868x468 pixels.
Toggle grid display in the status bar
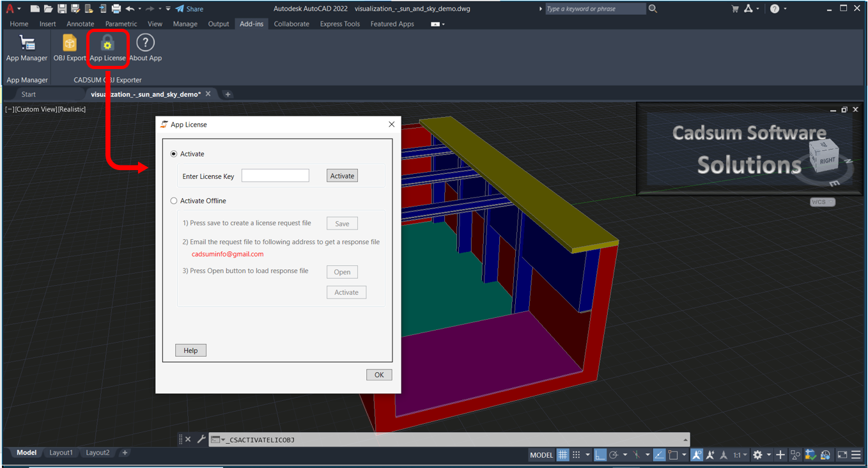tap(562, 454)
